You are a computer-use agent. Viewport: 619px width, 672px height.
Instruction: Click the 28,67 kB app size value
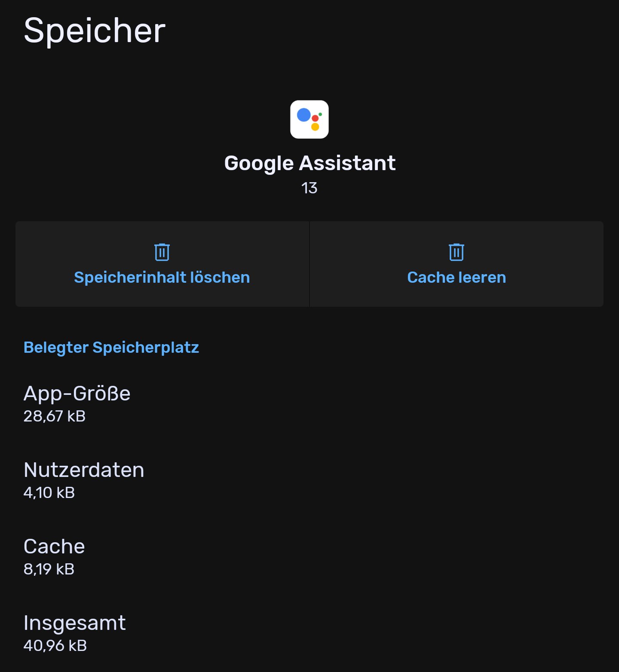pos(55,416)
